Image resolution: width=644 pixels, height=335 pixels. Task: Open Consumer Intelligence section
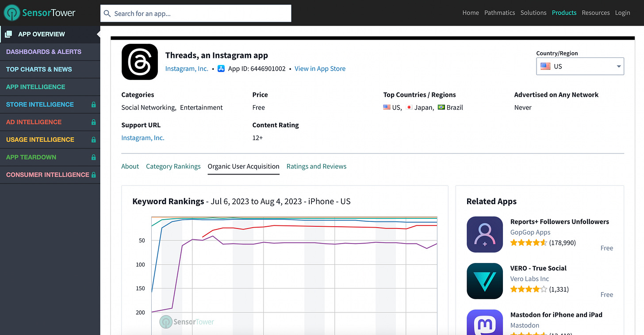[50, 175]
